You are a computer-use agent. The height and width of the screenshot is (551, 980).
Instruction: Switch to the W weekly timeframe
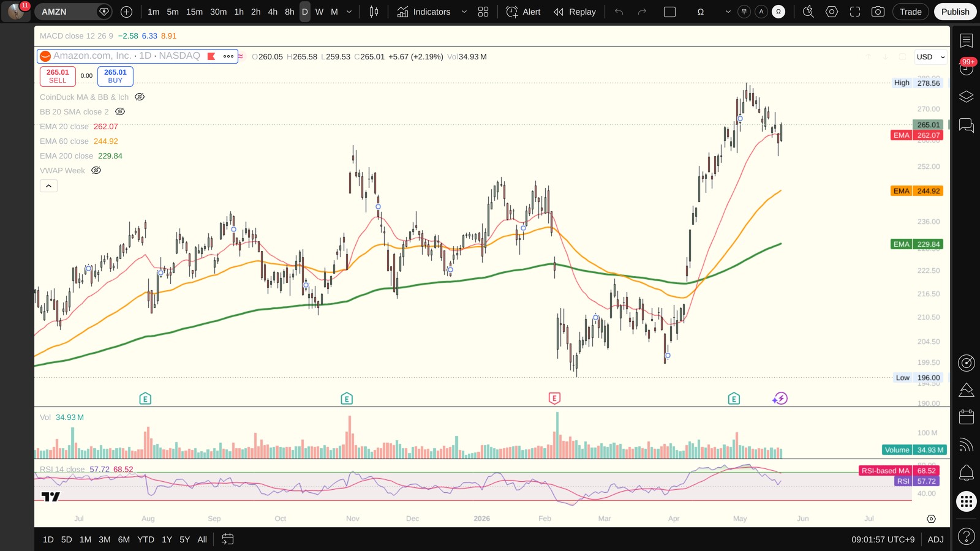319,12
